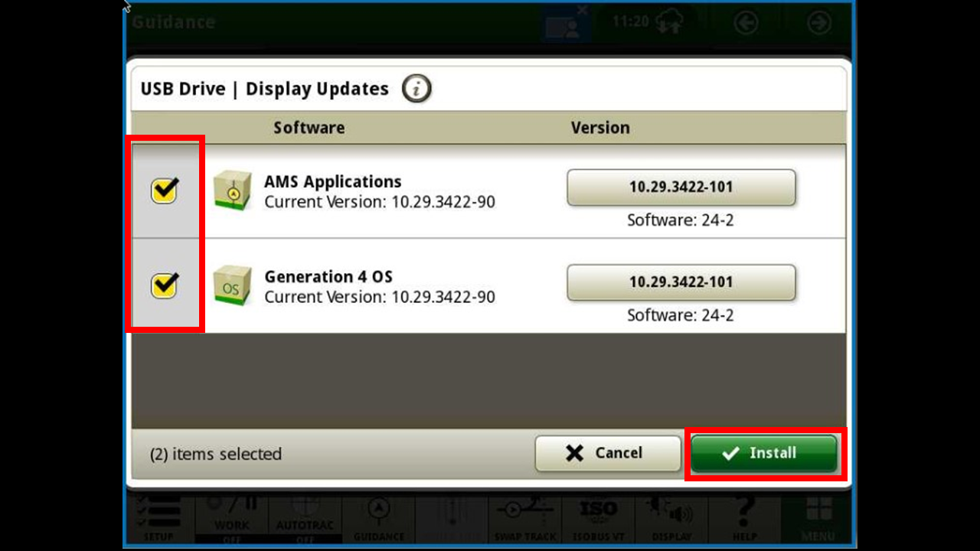980x551 pixels.
Task: Click the AMS Applications package icon
Action: (x=232, y=191)
